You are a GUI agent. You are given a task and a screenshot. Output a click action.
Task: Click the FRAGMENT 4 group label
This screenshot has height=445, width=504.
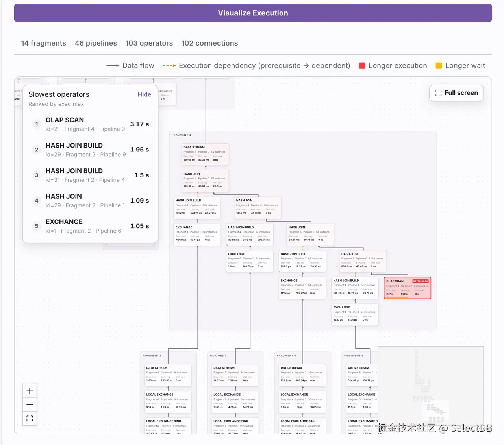181,135
